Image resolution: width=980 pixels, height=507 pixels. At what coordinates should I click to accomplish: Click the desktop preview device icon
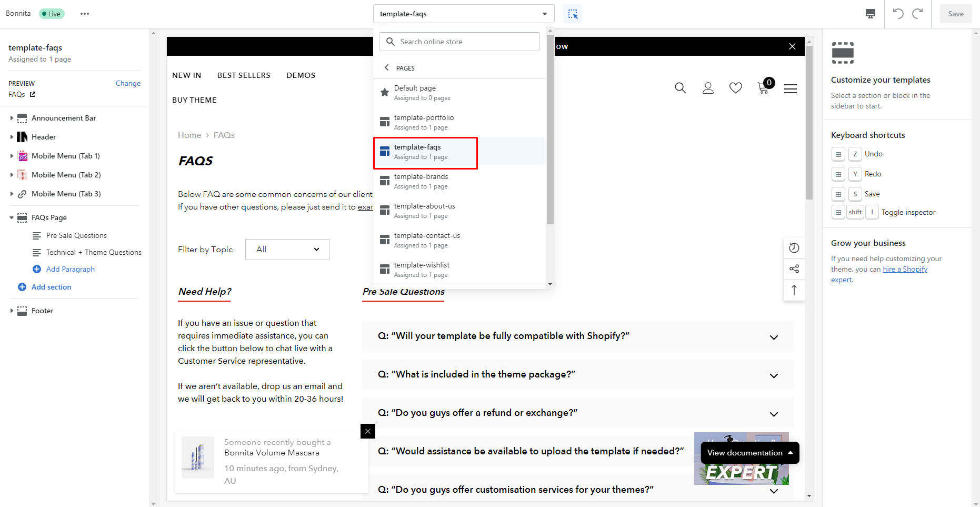(x=871, y=14)
